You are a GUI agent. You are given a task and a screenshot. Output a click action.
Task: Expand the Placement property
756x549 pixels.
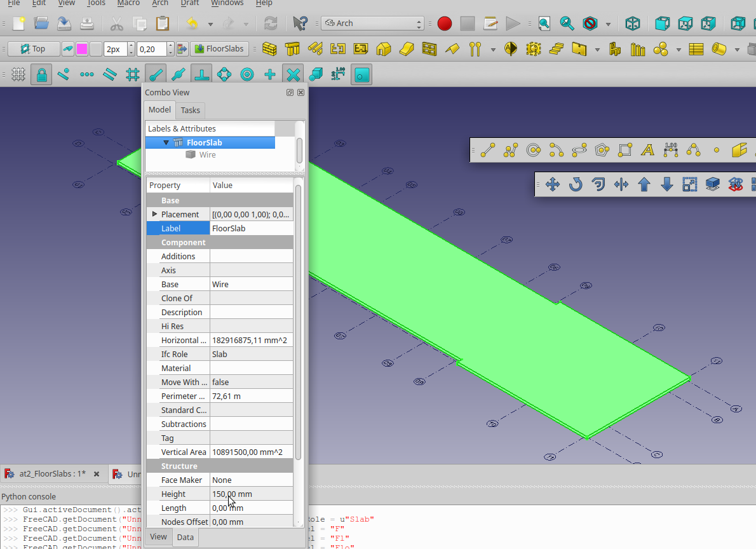154,213
